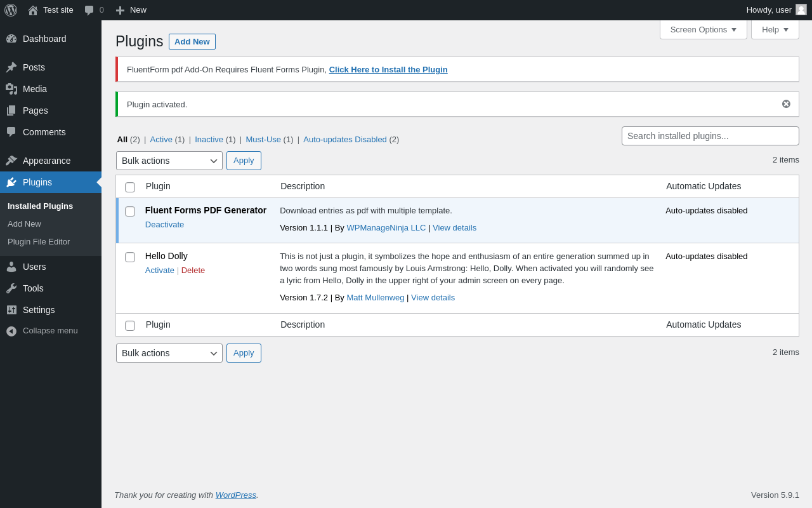Click the plus New icon in admin bar
812x508 pixels.
(120, 10)
